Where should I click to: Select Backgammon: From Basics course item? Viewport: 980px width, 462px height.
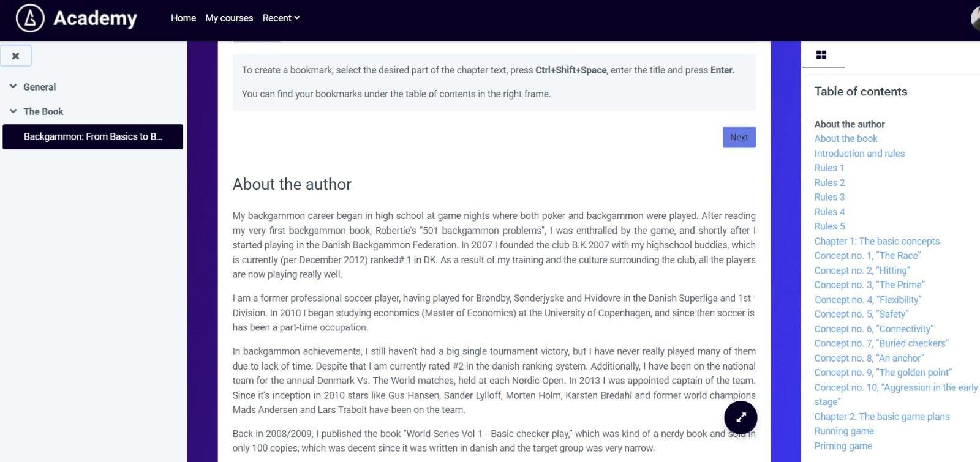pos(93,136)
